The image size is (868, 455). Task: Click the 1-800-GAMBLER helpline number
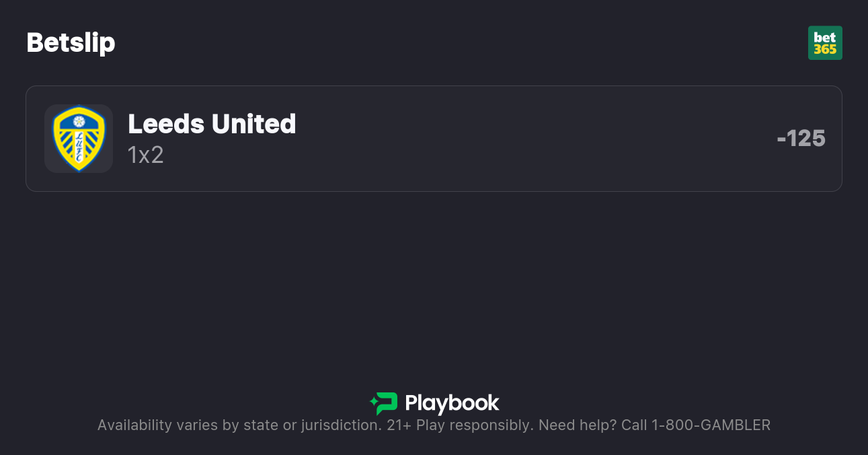coord(711,425)
